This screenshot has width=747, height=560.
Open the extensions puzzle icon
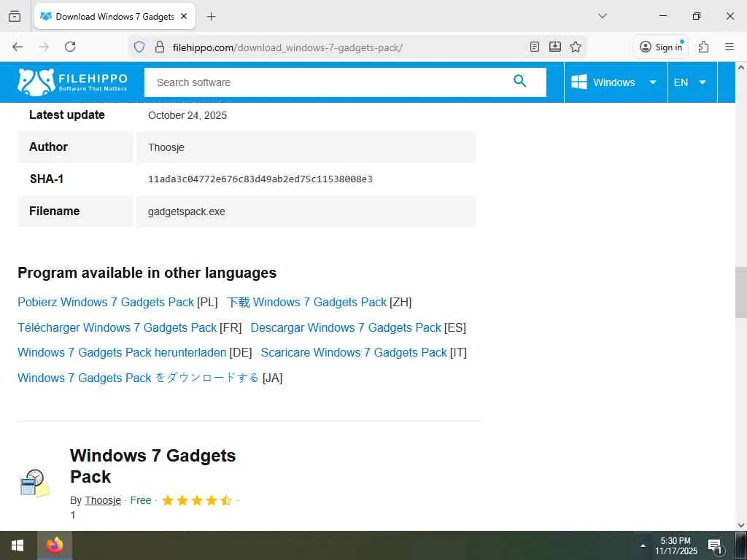pyautogui.click(x=704, y=47)
